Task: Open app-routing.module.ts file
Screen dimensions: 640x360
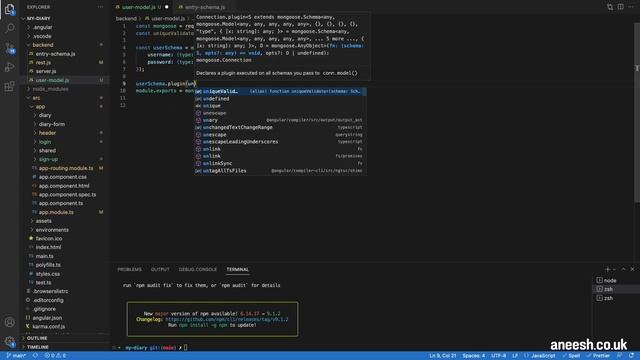Action: click(x=65, y=168)
